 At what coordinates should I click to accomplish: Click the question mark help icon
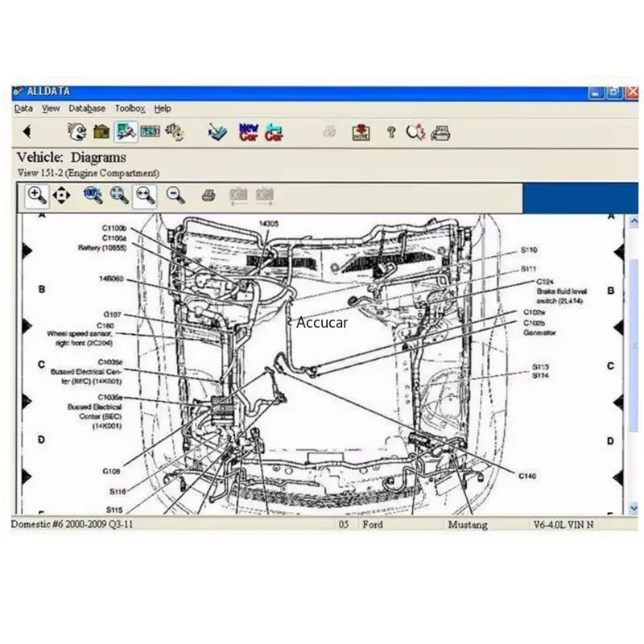coord(391,132)
